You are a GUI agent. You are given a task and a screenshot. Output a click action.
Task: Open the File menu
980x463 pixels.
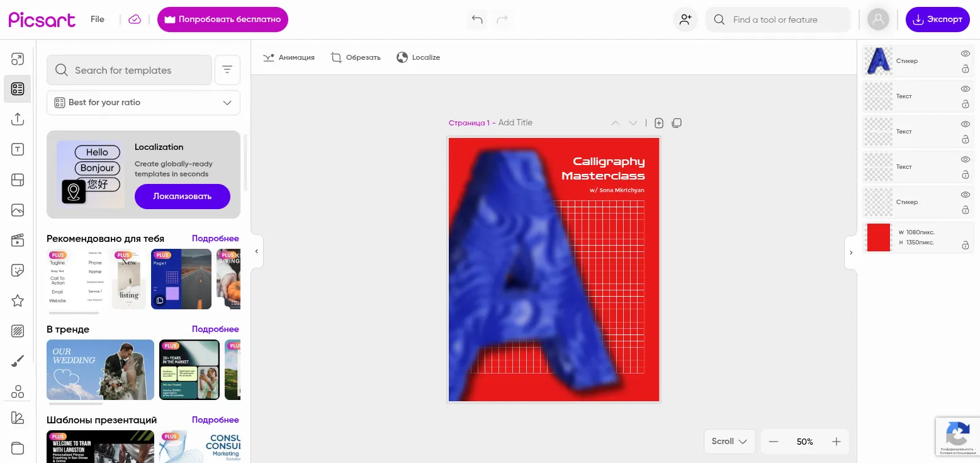[97, 20]
